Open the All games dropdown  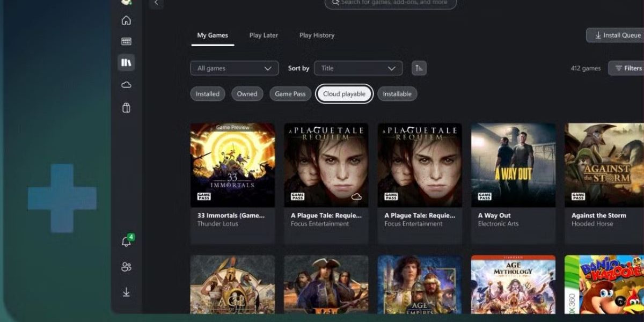[235, 68]
